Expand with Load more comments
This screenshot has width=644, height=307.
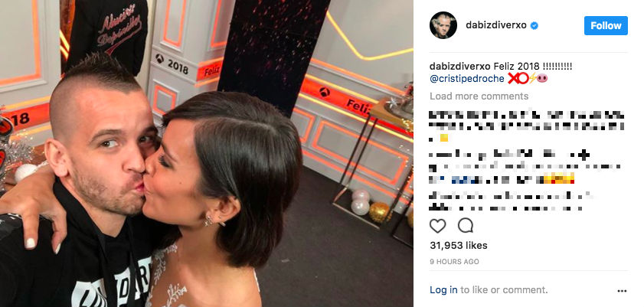(479, 96)
